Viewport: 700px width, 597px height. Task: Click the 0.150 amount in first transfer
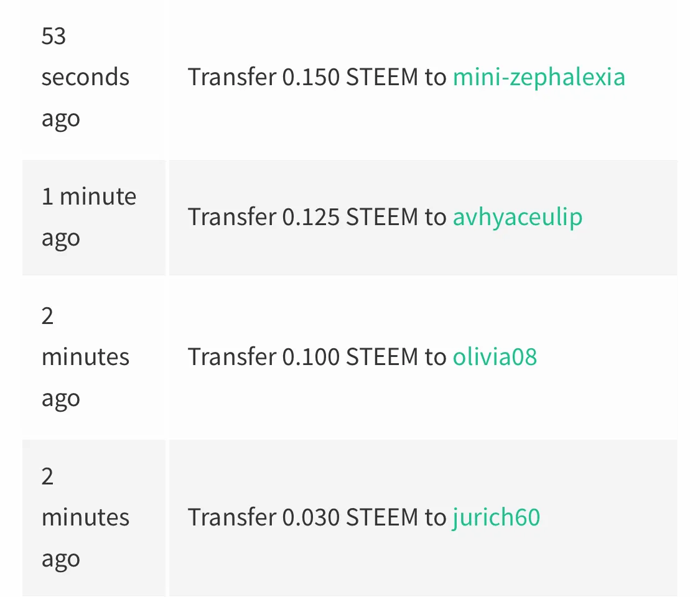(x=310, y=77)
